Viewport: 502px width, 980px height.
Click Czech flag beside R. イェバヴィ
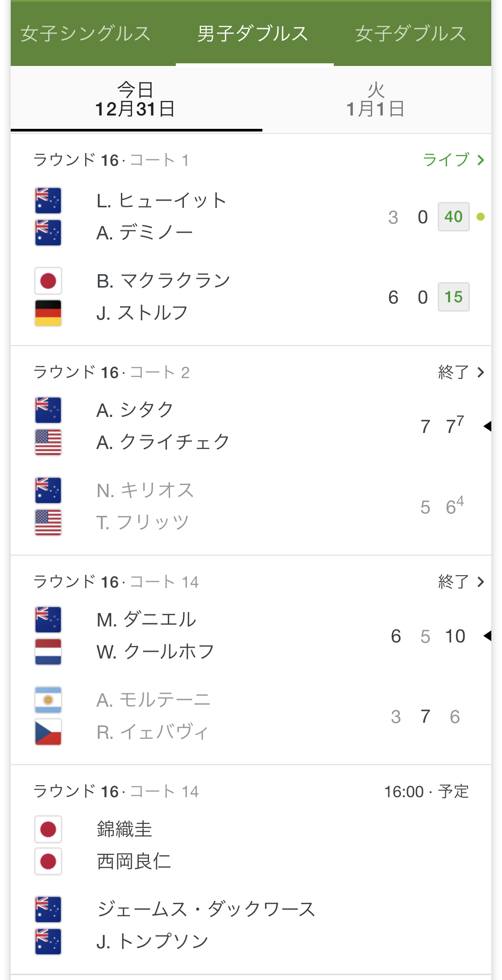click(x=48, y=732)
